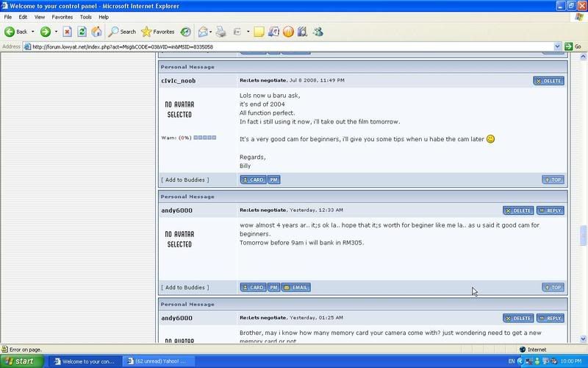The height and width of the screenshot is (368, 588).
Task: Reply to andy6000's 12:33 AM message
Action: coord(551,210)
